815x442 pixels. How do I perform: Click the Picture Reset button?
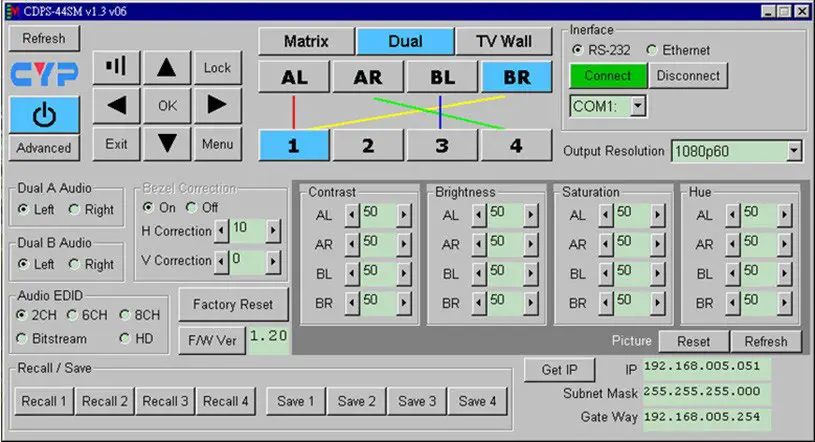694,342
